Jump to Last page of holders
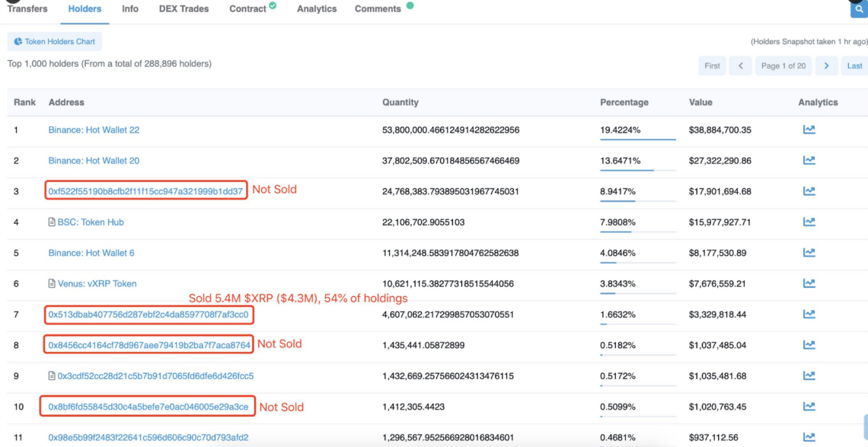This screenshot has height=447, width=868. click(854, 65)
